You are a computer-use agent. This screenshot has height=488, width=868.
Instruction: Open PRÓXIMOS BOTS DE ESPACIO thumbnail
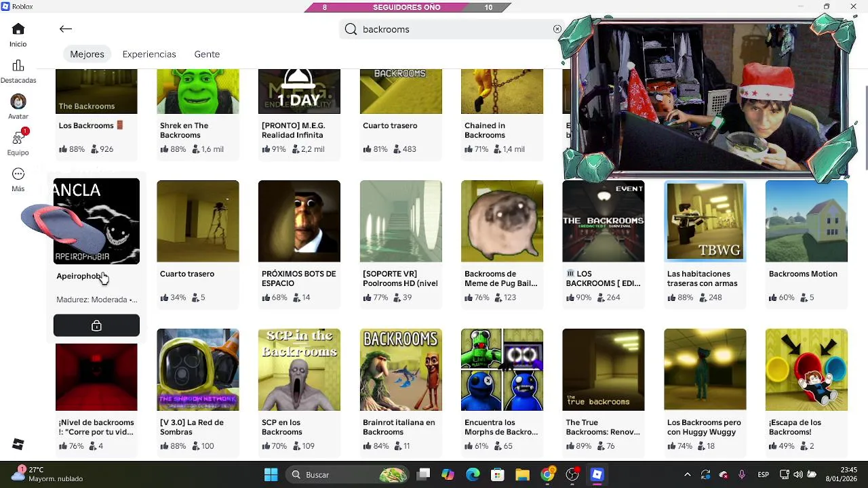299,221
